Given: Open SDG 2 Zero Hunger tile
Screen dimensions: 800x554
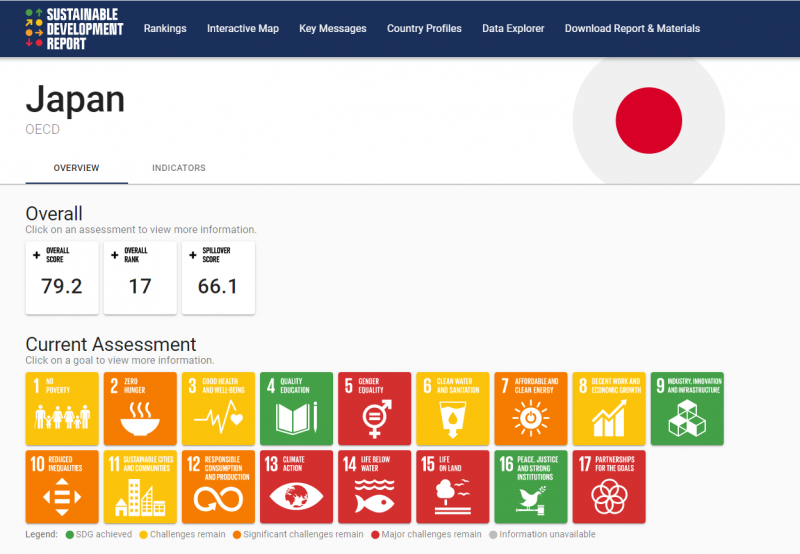Looking at the screenshot, I should tap(140, 409).
